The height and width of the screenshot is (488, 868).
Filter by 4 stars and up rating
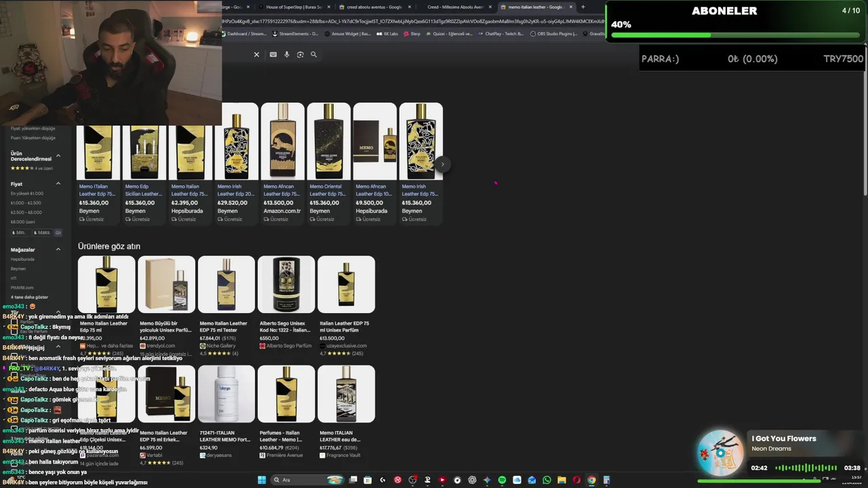pyautogui.click(x=31, y=168)
